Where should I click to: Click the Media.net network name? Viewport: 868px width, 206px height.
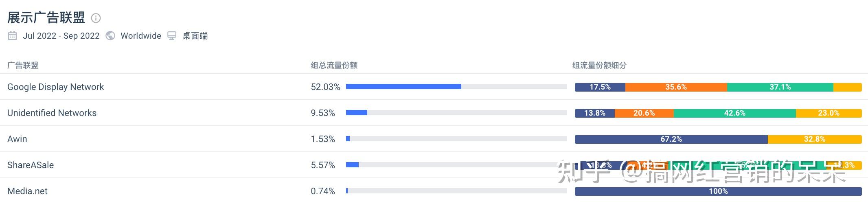(27, 191)
